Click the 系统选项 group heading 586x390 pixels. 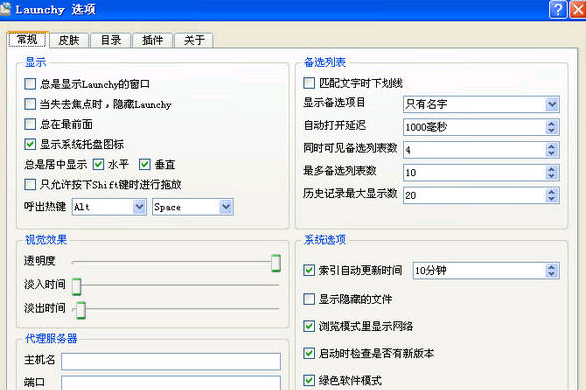click(325, 240)
